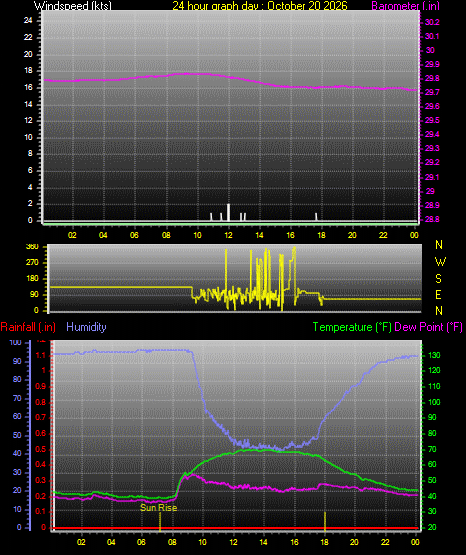This screenshot has height=555, width=466.
Task: Click the 360 value on the wind direction axis
Action: pyautogui.click(x=32, y=247)
